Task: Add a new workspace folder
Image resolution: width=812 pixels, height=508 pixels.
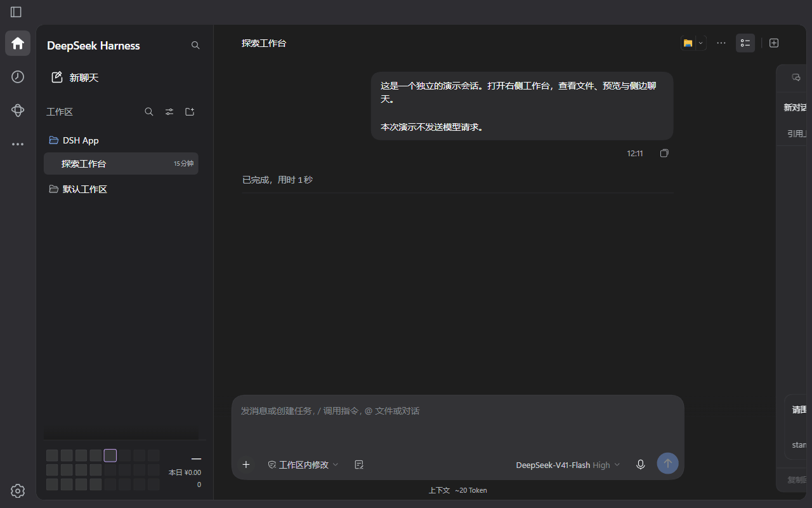Action: click(190, 112)
